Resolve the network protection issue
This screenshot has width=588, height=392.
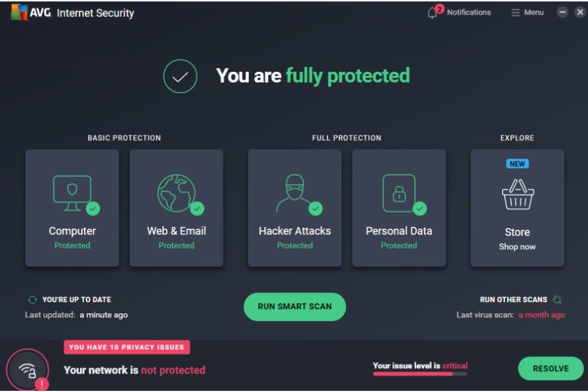tap(550, 368)
